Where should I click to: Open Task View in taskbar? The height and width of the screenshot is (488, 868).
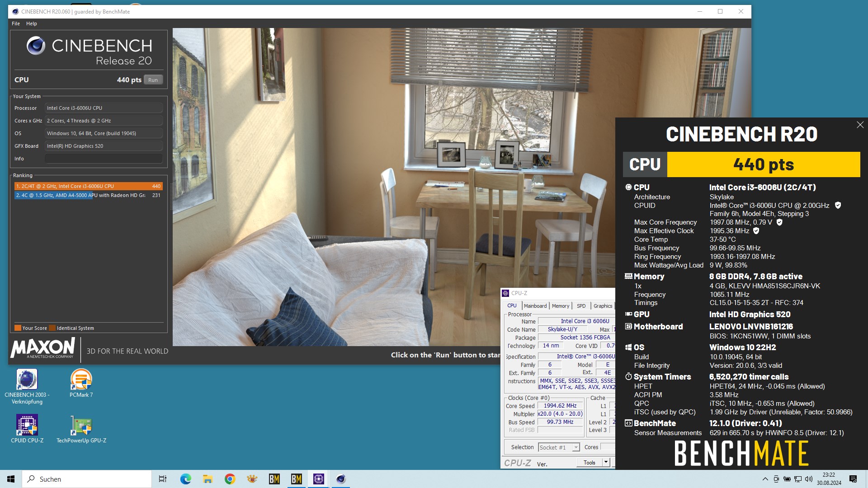click(x=163, y=479)
